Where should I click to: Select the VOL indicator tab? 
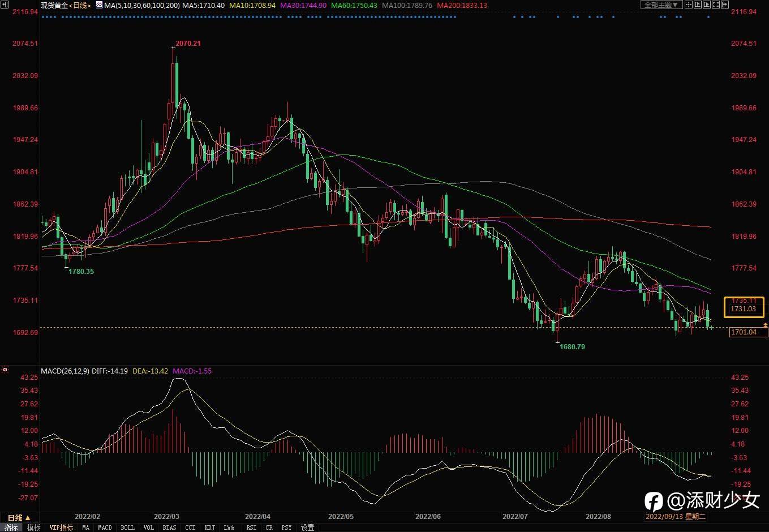[x=148, y=527]
